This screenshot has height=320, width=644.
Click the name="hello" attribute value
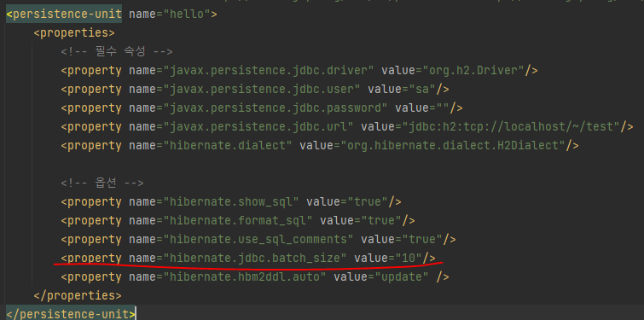[187, 15]
